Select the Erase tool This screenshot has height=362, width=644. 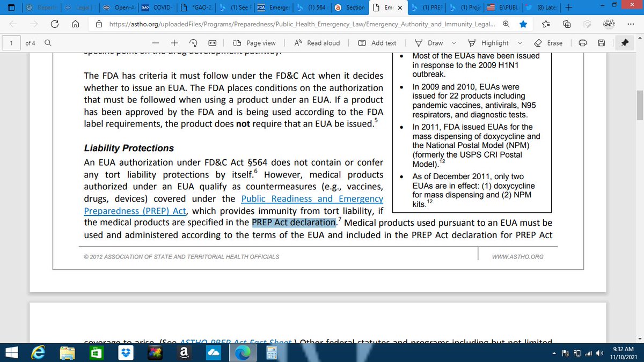pyautogui.click(x=548, y=43)
